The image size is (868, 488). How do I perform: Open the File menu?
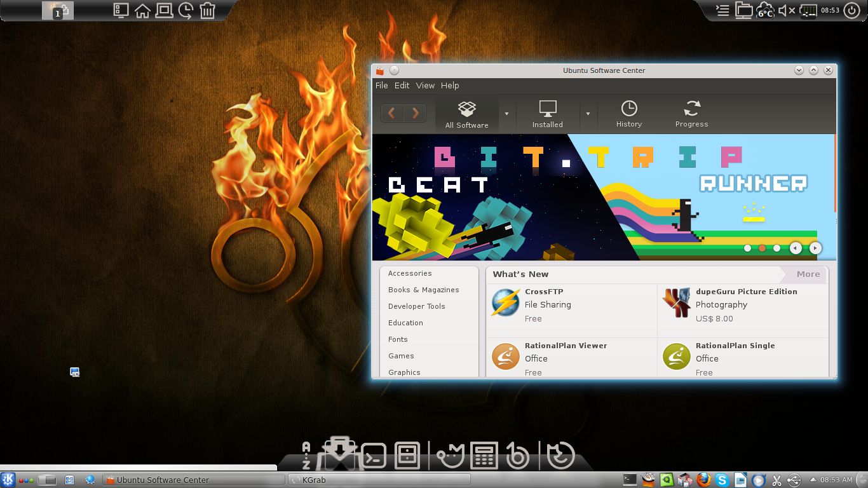(x=381, y=85)
